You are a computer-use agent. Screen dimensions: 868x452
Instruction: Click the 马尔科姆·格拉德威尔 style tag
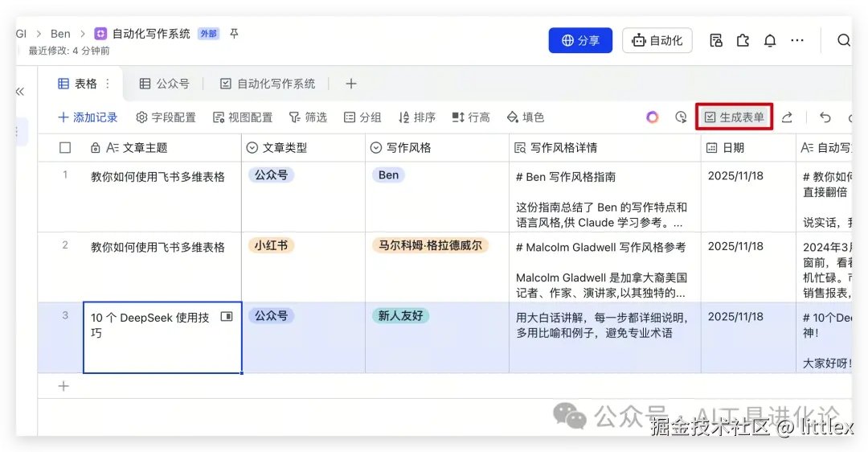[x=430, y=245]
